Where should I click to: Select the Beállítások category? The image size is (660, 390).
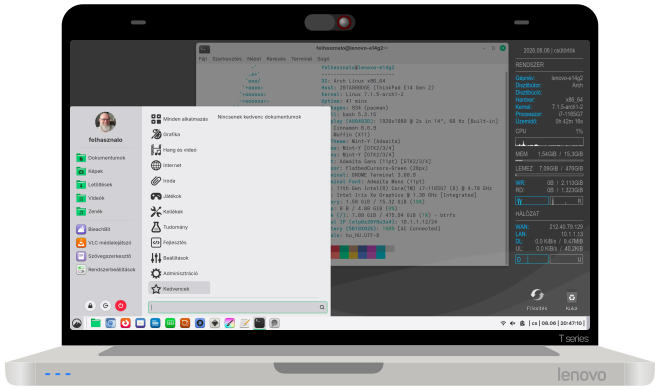[x=179, y=258]
